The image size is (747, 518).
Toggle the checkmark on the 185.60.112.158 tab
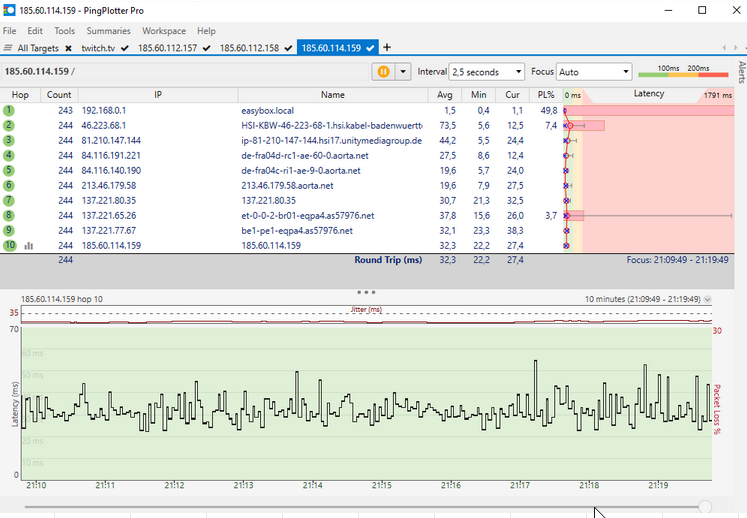(x=289, y=48)
